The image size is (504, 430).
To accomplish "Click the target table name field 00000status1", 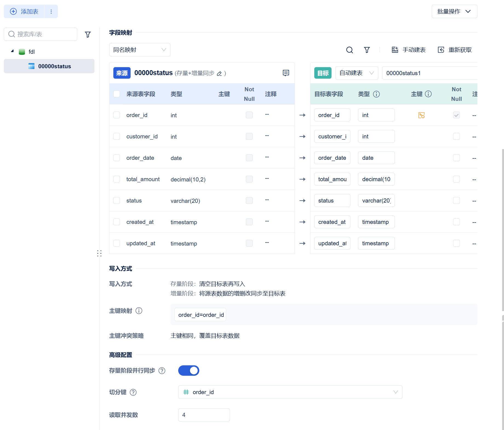I will click(x=430, y=73).
